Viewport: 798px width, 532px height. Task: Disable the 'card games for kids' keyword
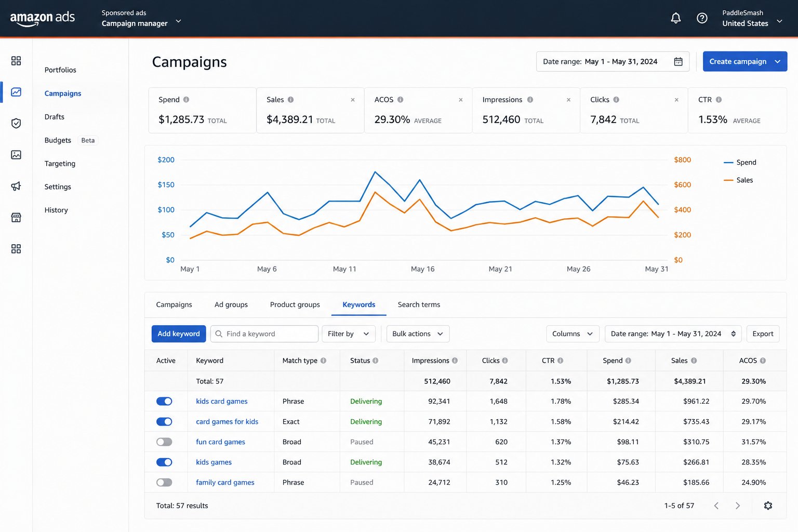[x=164, y=421]
